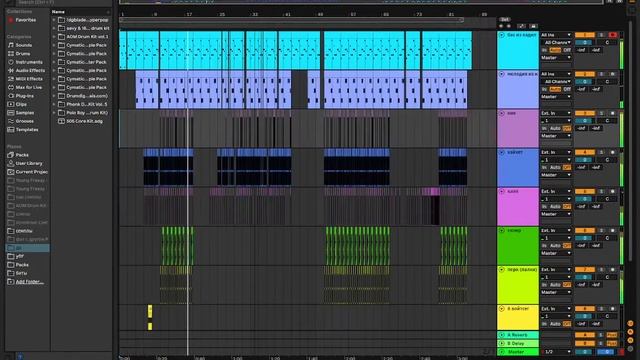Open the Drums browser category
The width and height of the screenshot is (640, 360).
22,53
